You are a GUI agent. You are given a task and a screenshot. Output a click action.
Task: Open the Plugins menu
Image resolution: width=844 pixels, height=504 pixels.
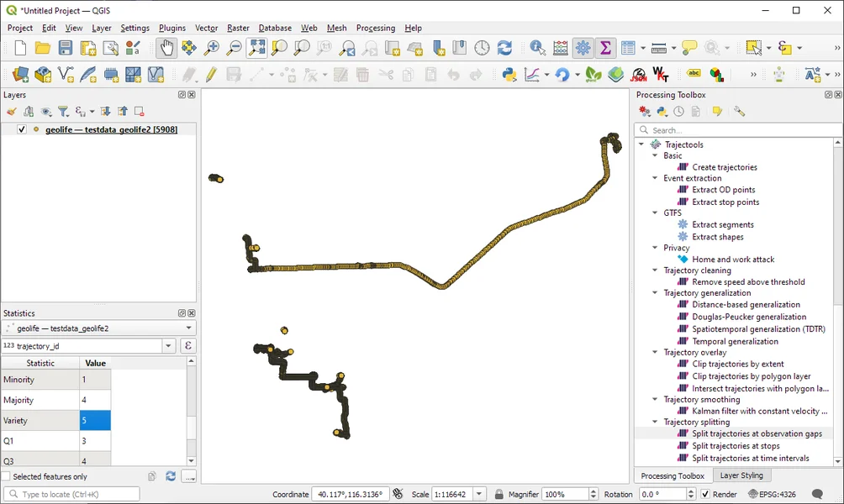point(172,28)
